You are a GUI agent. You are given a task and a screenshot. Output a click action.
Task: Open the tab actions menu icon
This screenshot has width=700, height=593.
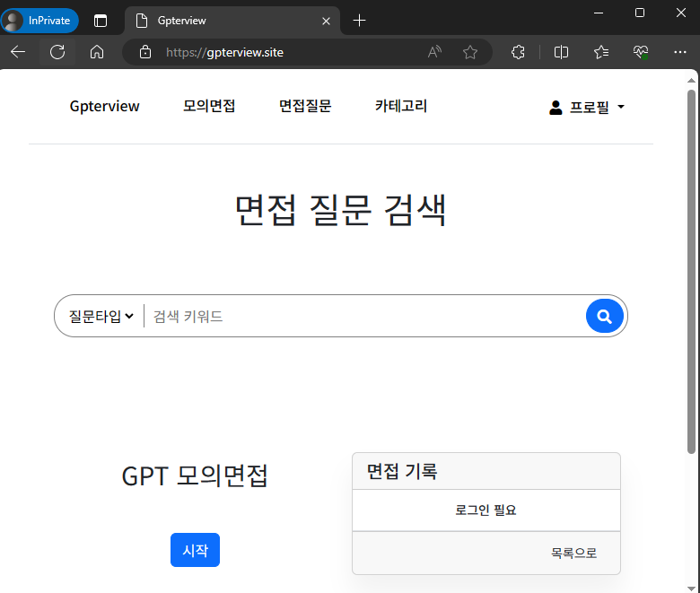click(x=101, y=21)
